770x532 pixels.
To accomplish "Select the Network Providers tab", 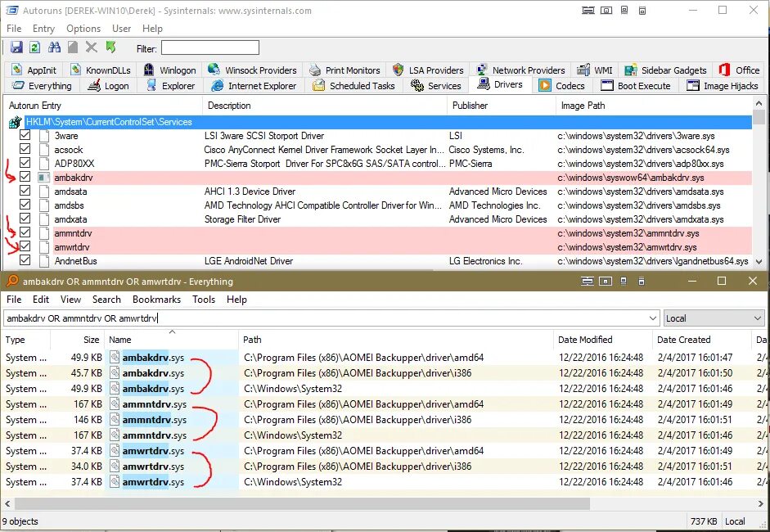I will 521,70.
